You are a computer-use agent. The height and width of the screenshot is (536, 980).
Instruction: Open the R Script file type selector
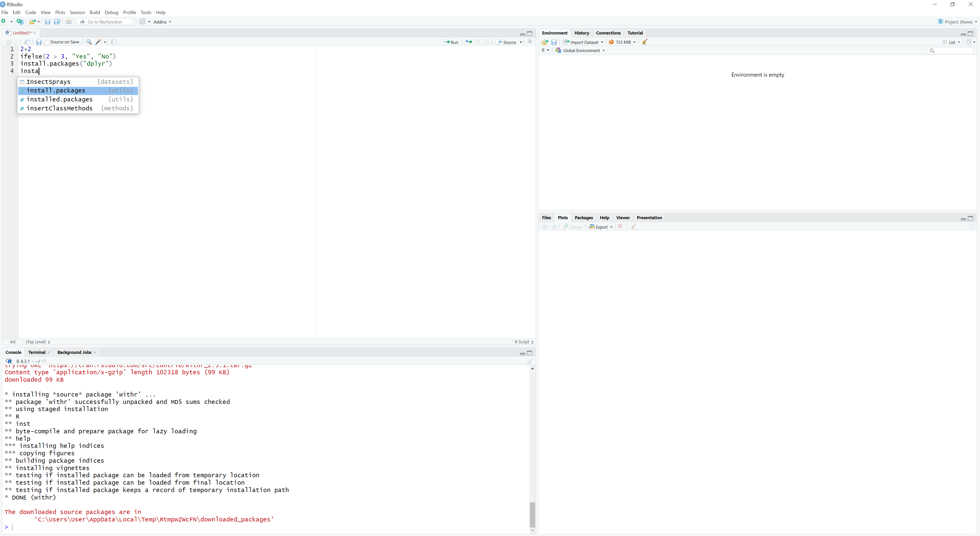[x=524, y=342]
